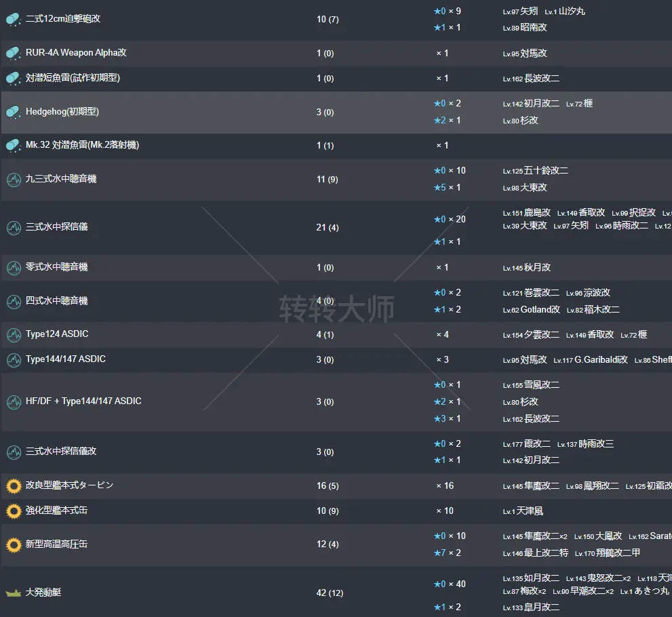Select the sonar icon beside Type124 ASDIC

13,334
